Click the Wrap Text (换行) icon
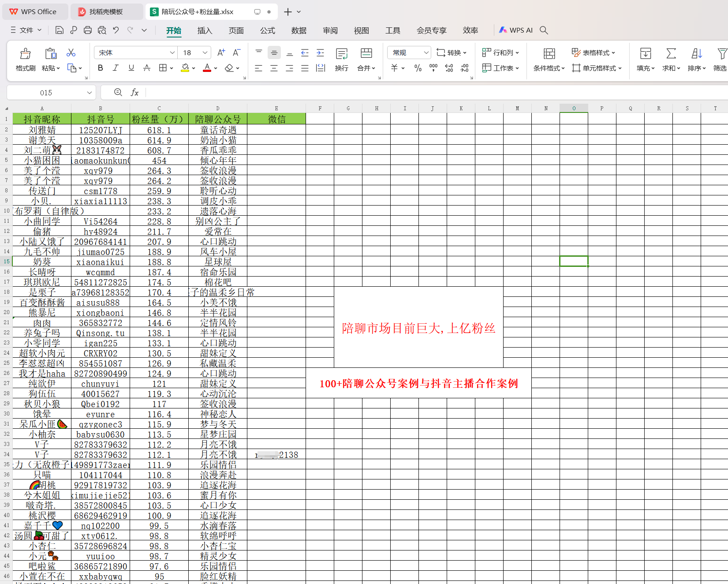 pyautogui.click(x=341, y=54)
